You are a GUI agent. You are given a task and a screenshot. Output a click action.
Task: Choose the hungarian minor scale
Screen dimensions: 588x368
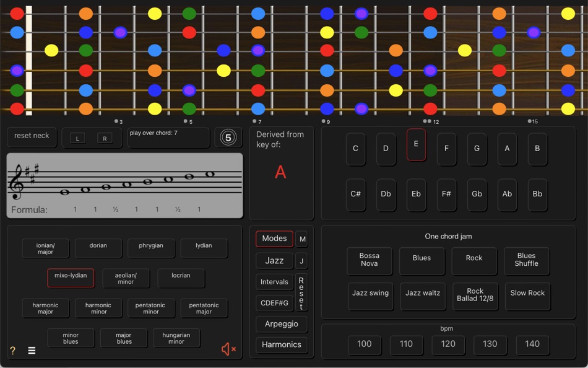[x=176, y=338]
